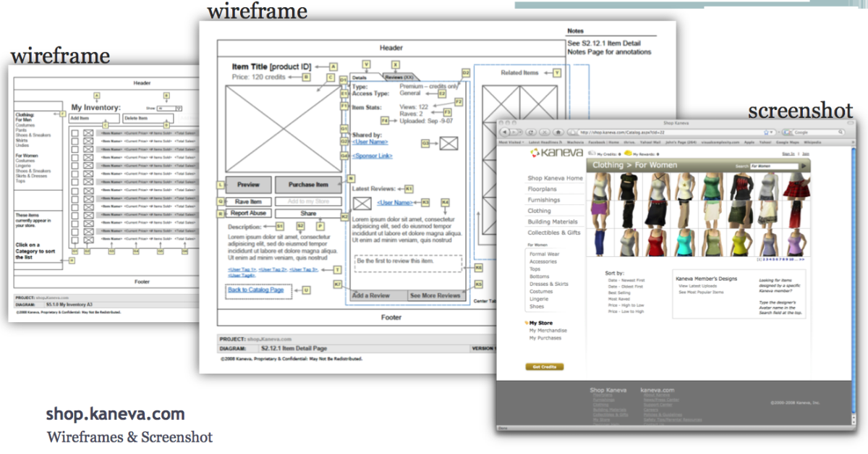
Task: Click the Sponsor Link in wireframe
Action: [373, 156]
